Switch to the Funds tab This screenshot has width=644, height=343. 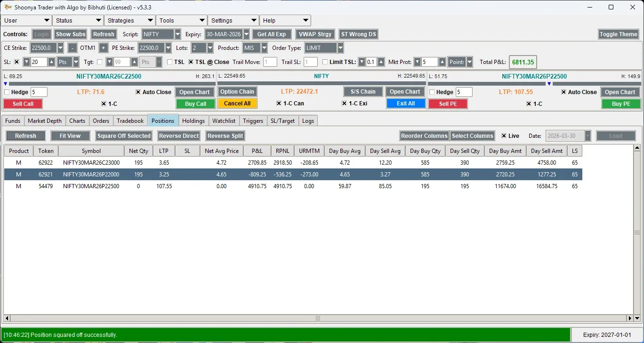tap(13, 121)
